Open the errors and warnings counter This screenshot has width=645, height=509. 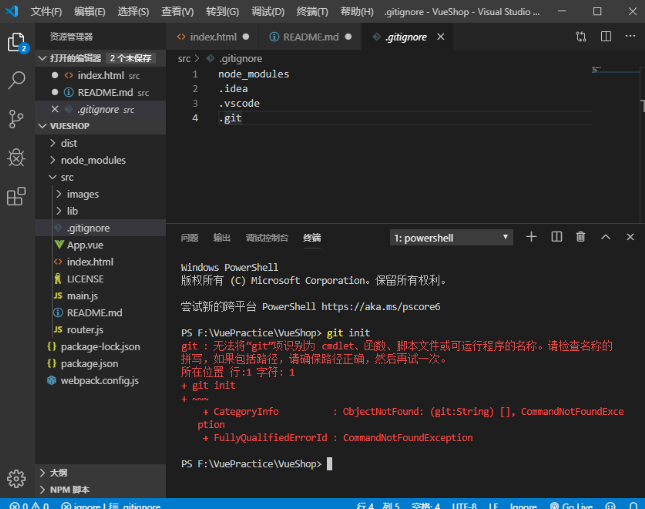point(29,505)
